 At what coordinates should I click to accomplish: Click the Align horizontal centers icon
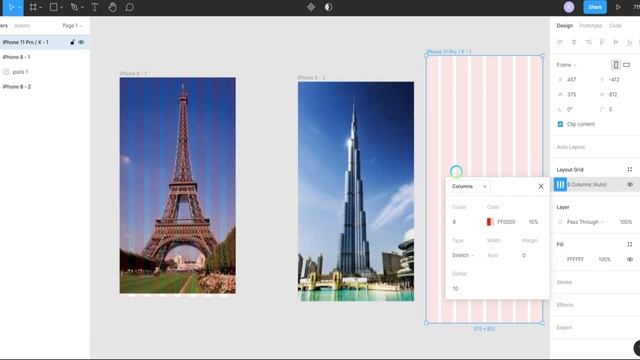pos(574,42)
